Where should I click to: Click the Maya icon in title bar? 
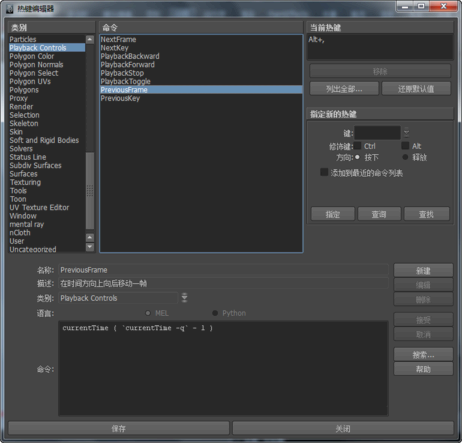pos(10,9)
